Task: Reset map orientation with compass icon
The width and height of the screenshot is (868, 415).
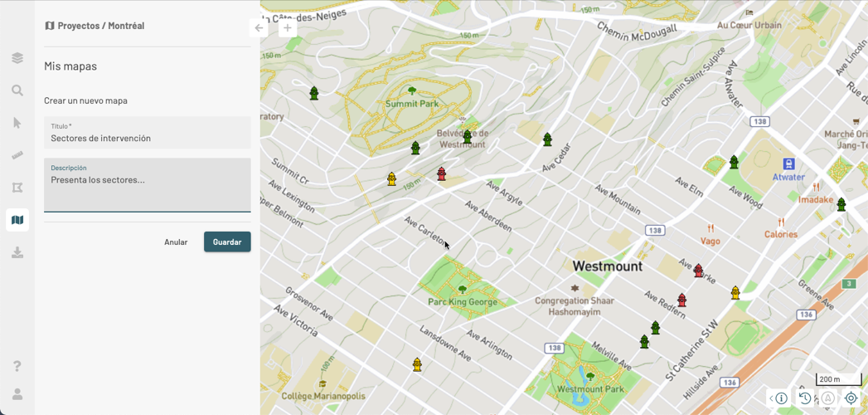Action: tap(827, 398)
